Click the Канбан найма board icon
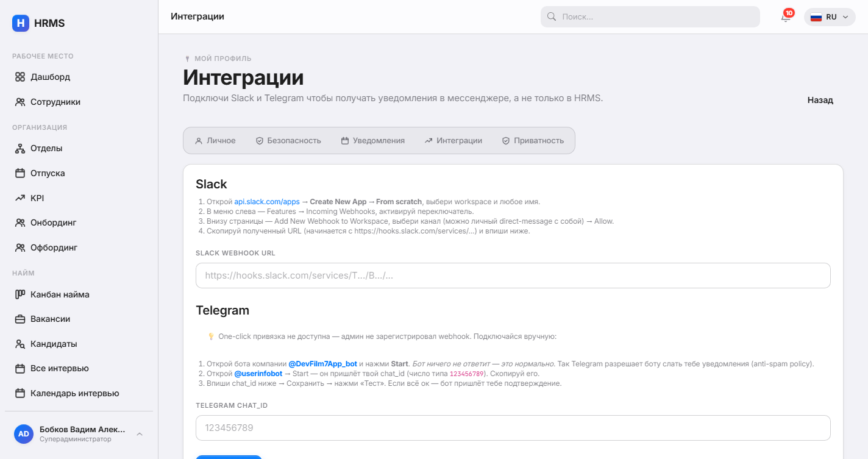 coord(20,294)
